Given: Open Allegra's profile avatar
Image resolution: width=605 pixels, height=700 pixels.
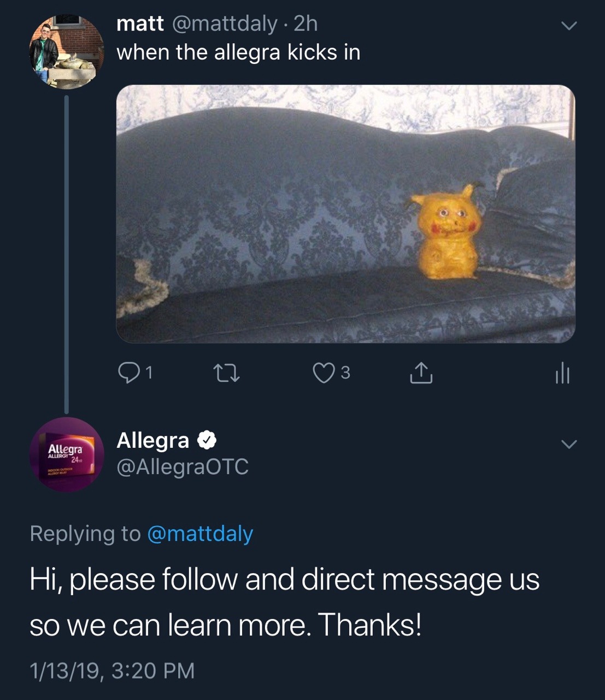Looking at the screenshot, I should 66,454.
